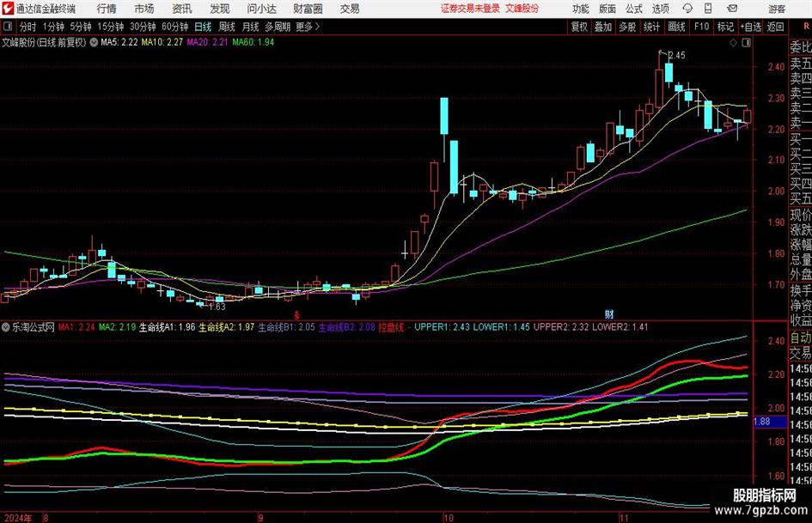812x523 pixels.
Task: Open 多周期 multi-period view
Action: pos(278,27)
